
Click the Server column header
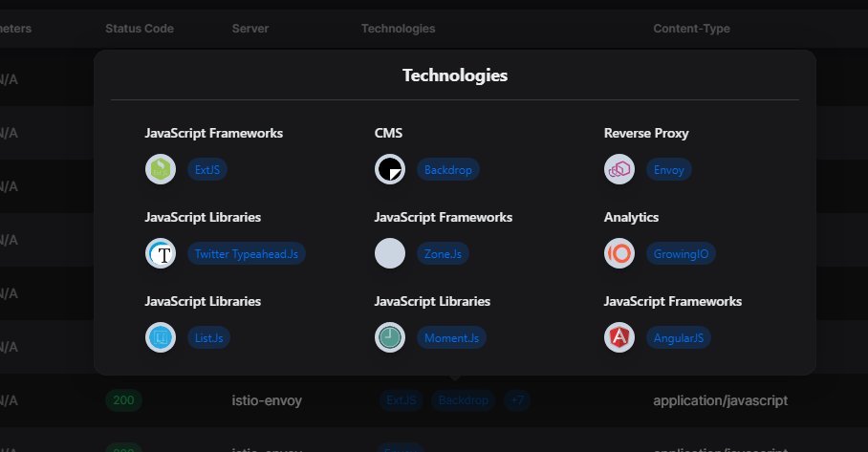[250, 29]
